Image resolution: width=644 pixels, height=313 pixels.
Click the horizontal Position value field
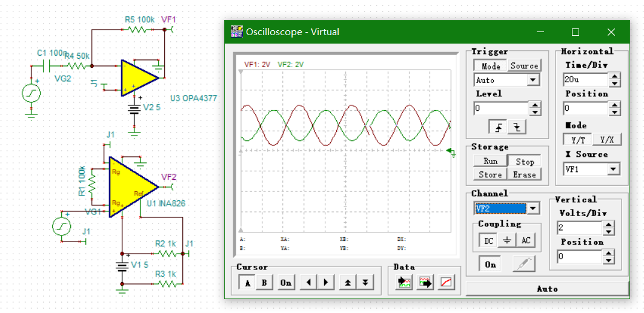point(586,109)
